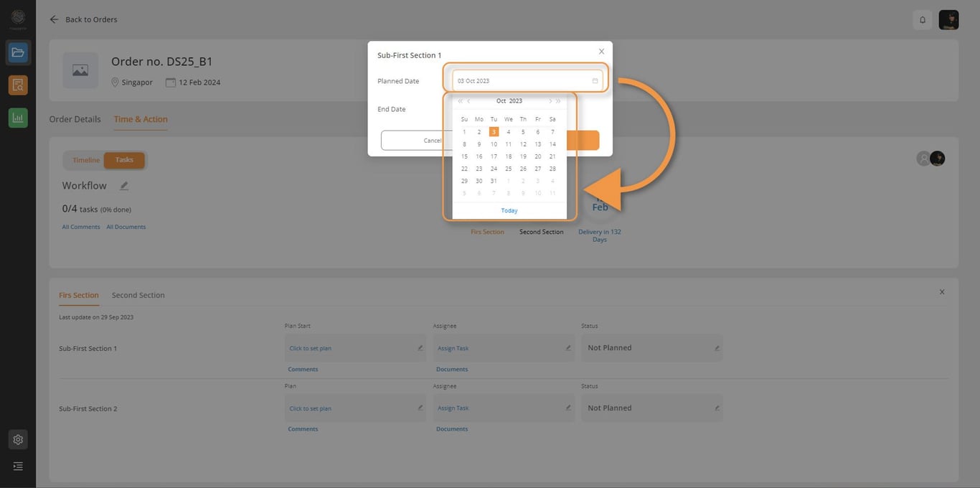980x488 pixels.
Task: Open the user profile avatar at top right
Action: pyautogui.click(x=948, y=20)
